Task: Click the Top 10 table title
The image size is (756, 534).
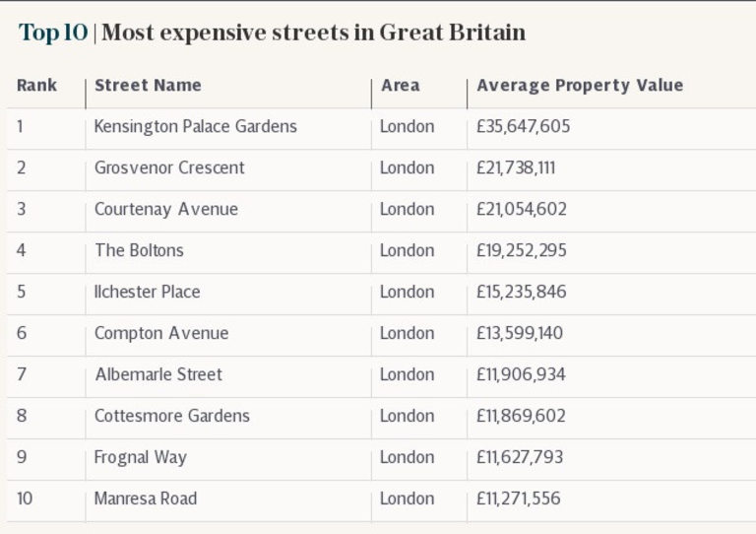Action: click(272, 33)
